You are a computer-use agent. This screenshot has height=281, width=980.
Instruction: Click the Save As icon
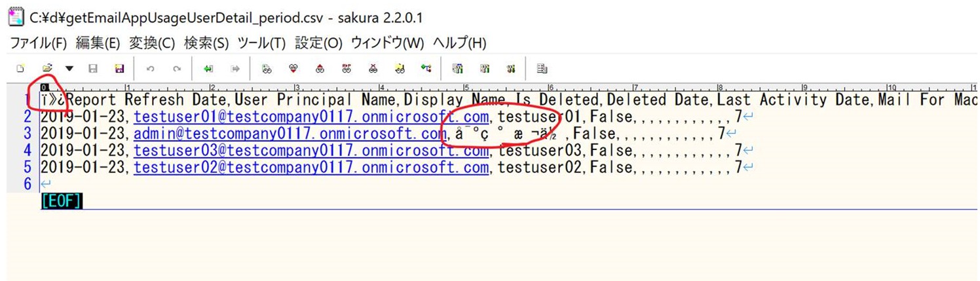119,69
